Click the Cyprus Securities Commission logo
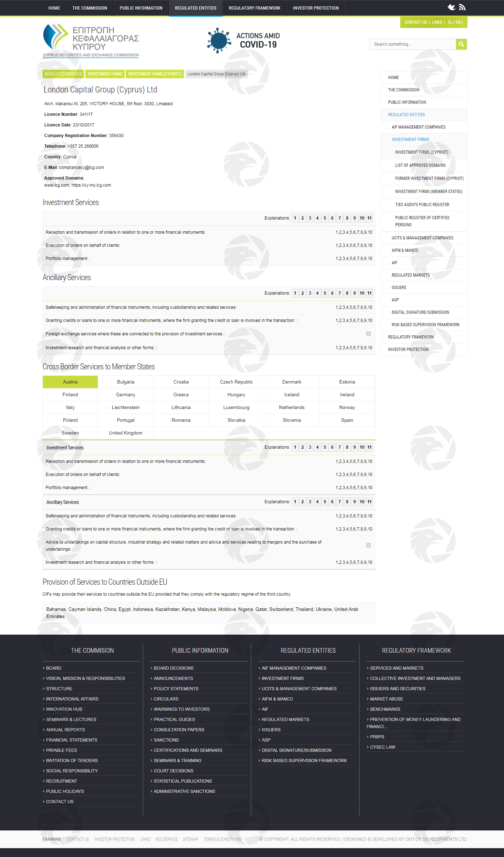This screenshot has width=504, height=857. (91, 40)
